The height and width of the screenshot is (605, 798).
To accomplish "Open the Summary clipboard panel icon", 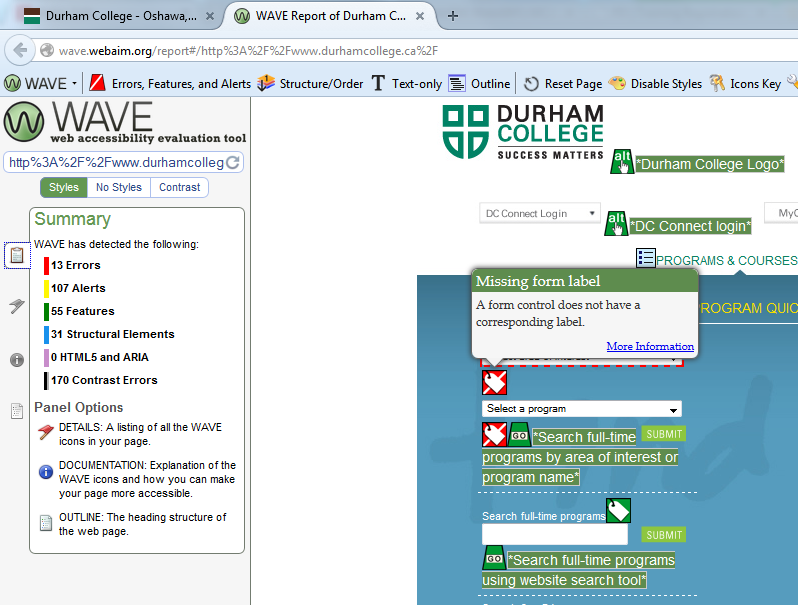I will (17, 255).
